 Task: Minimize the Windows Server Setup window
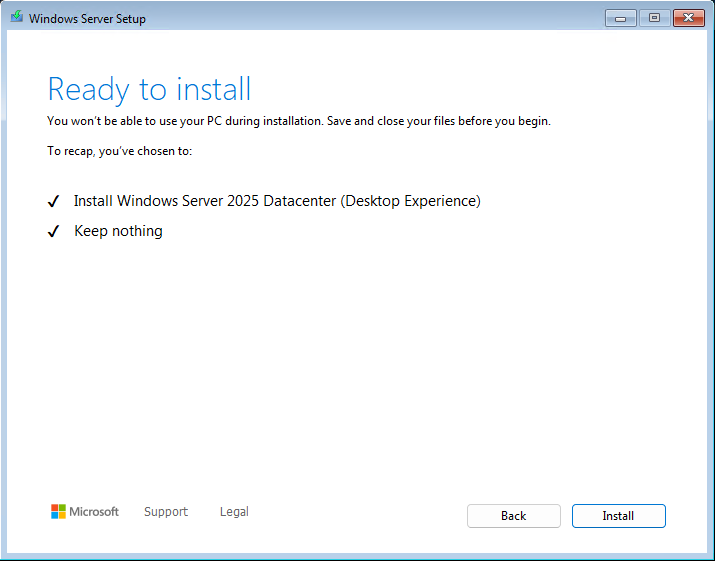(x=621, y=18)
